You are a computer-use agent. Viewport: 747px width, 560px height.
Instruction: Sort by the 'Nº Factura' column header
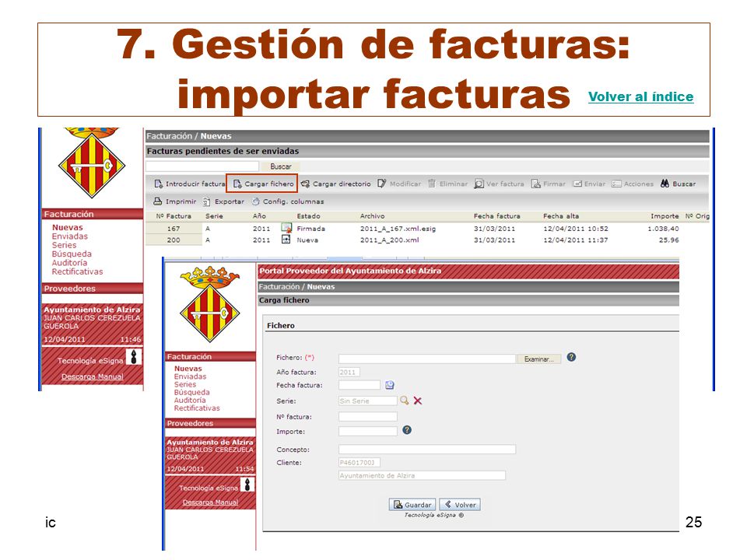coord(174,216)
